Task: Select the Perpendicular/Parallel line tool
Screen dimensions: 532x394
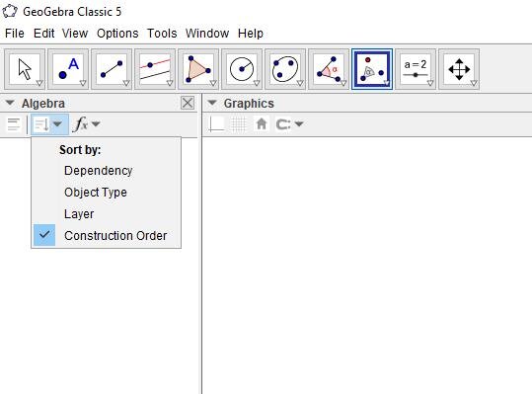Action: 155,69
